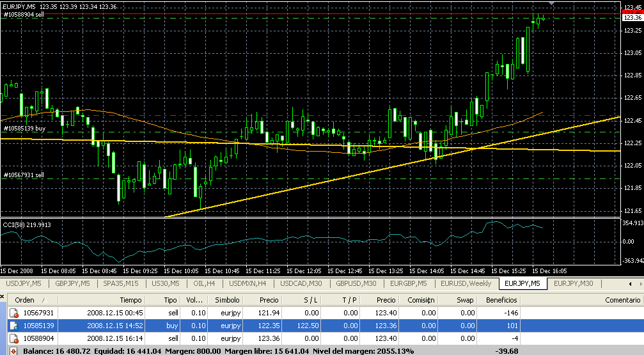Click the Símbolo column header
The width and height of the screenshot is (644, 355).
coord(227,300)
